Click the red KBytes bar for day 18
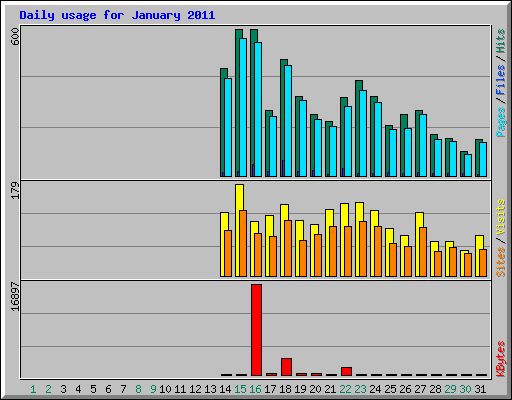 click(x=286, y=367)
